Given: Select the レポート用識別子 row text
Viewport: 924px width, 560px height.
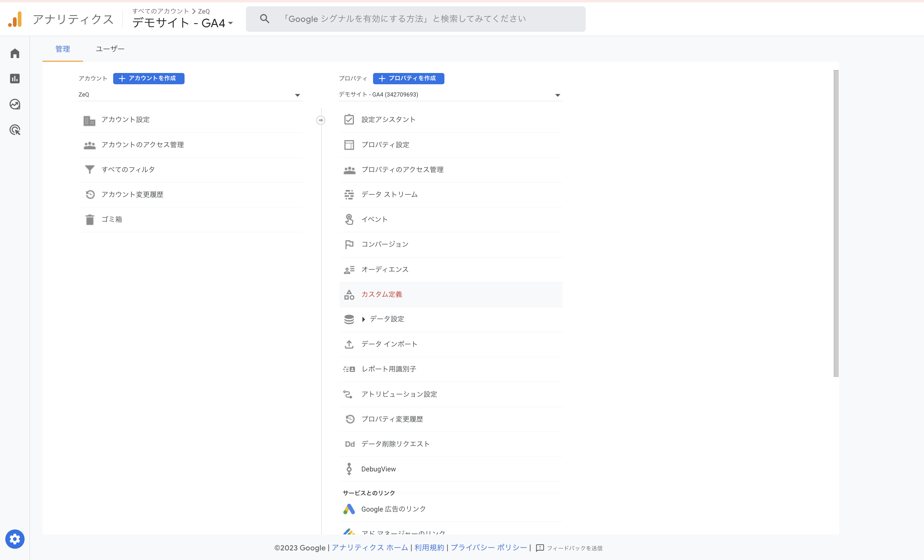Looking at the screenshot, I should tap(389, 369).
